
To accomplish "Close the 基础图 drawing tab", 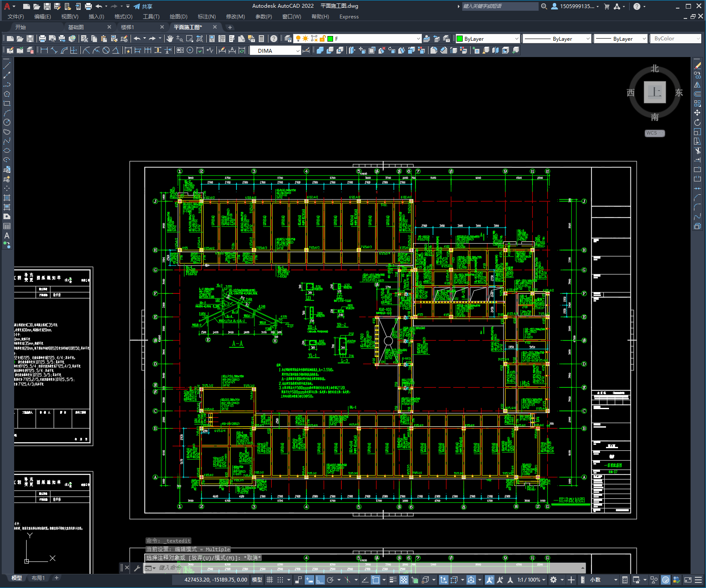I will click(x=109, y=27).
